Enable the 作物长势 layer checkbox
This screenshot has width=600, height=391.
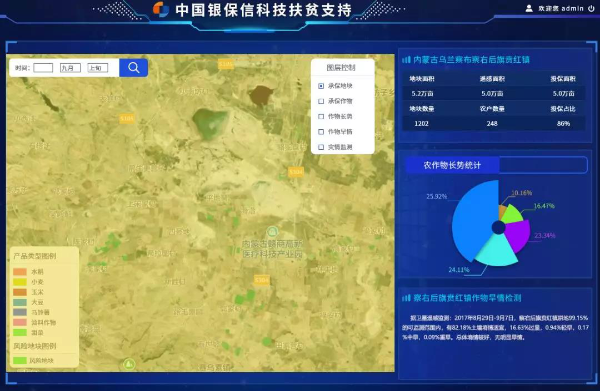coord(321,116)
